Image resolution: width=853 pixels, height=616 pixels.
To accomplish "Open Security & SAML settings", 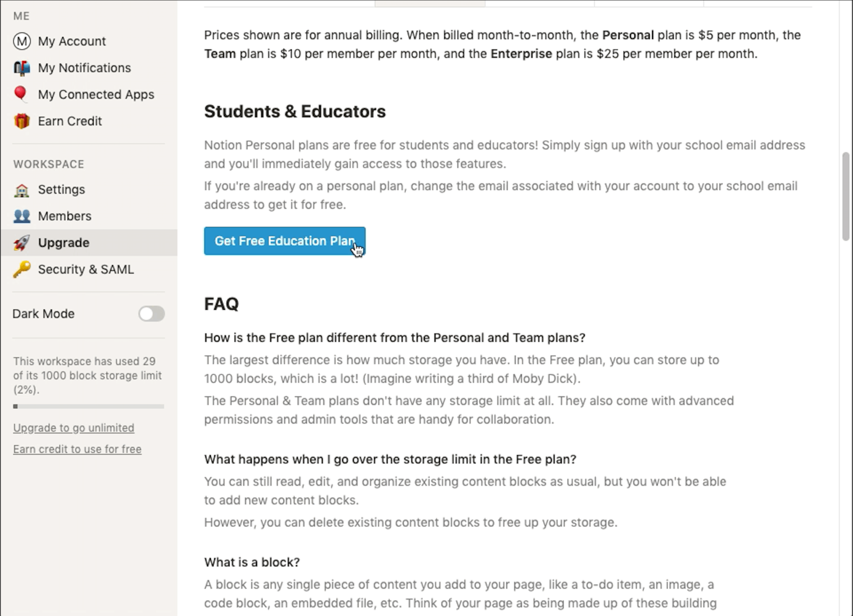I will (x=86, y=269).
